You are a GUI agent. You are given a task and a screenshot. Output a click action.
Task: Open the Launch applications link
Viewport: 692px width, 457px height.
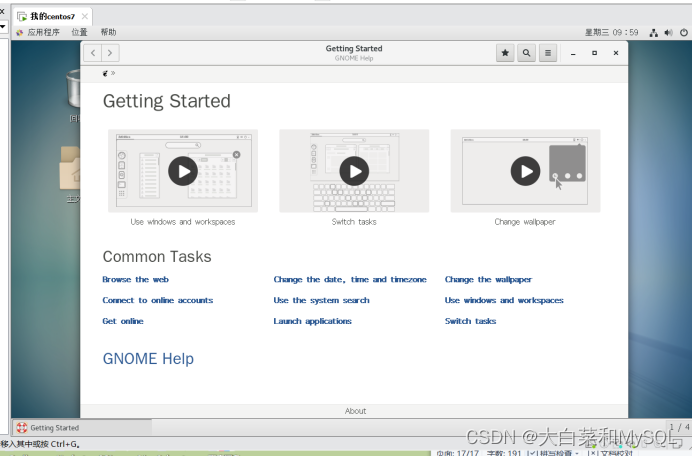[x=312, y=321]
